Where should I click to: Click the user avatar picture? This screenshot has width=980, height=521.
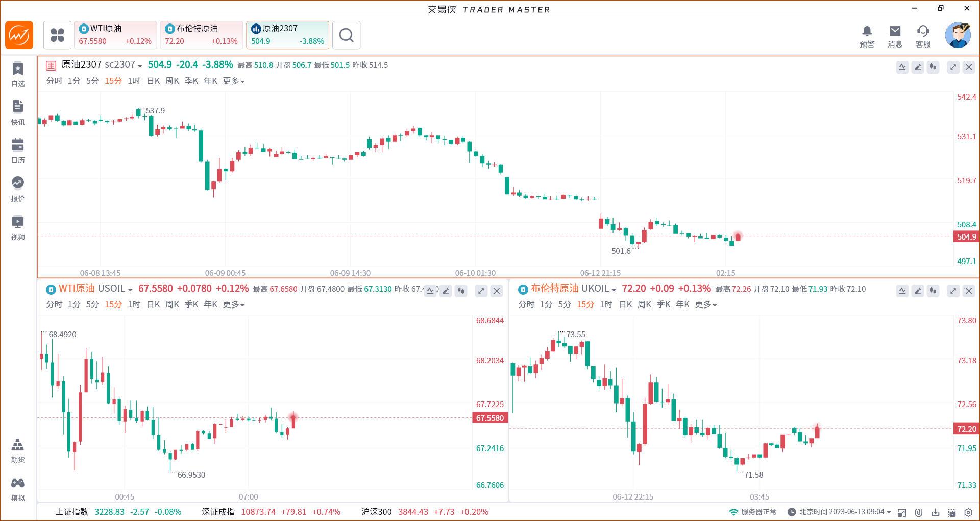(x=958, y=35)
